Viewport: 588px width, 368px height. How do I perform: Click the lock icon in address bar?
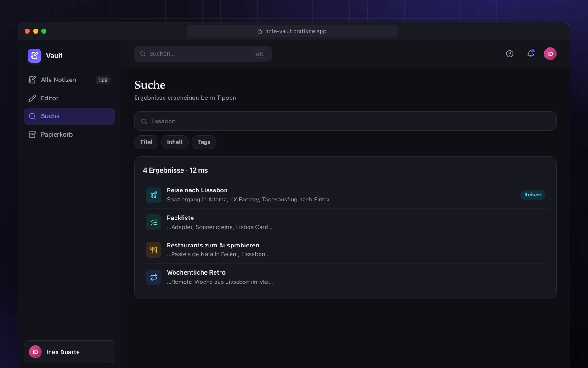[260, 31]
